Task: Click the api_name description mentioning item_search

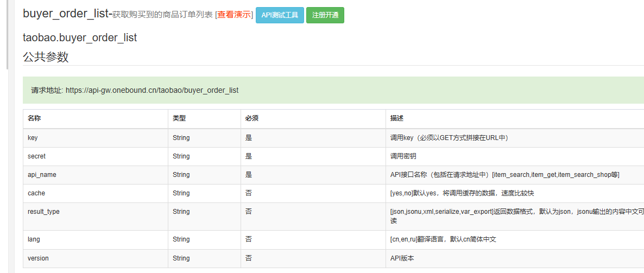Action: pyautogui.click(x=515, y=175)
